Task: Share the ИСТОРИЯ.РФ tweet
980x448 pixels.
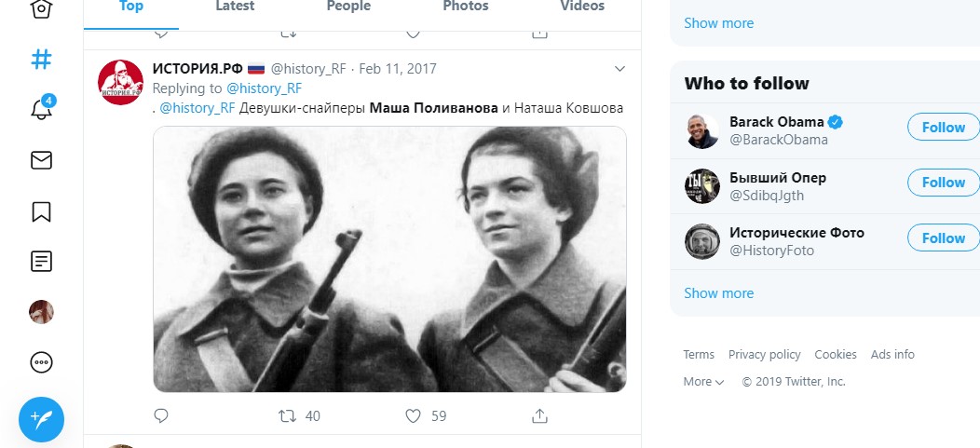Action: click(538, 415)
